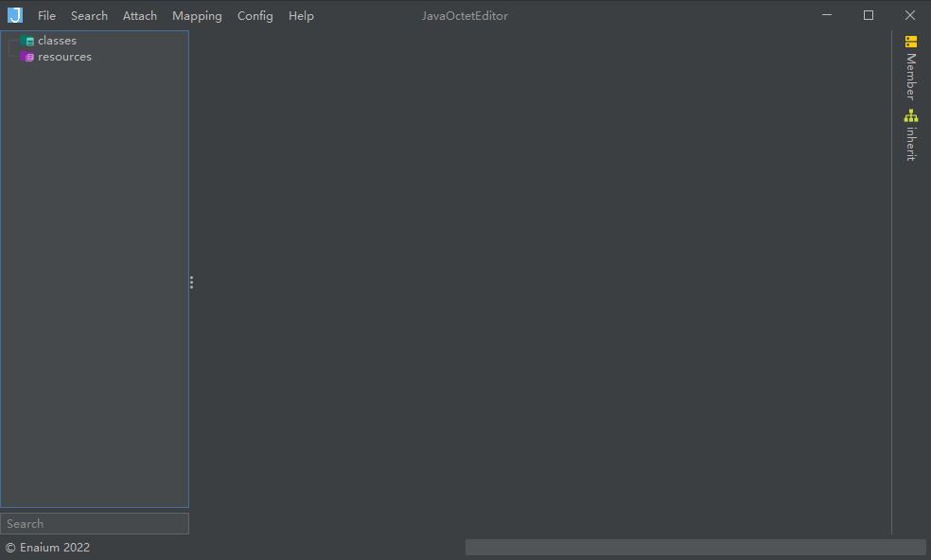This screenshot has height=560, width=931.
Task: Click the green classes folder icon
Action: tap(27, 41)
